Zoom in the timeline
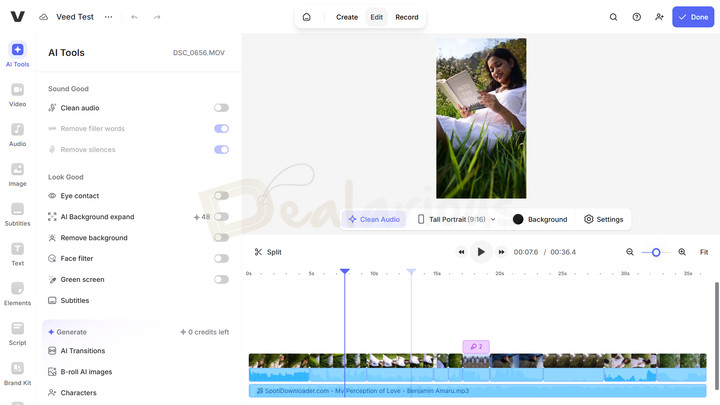Screen dimensions: 720x405 point(682,252)
